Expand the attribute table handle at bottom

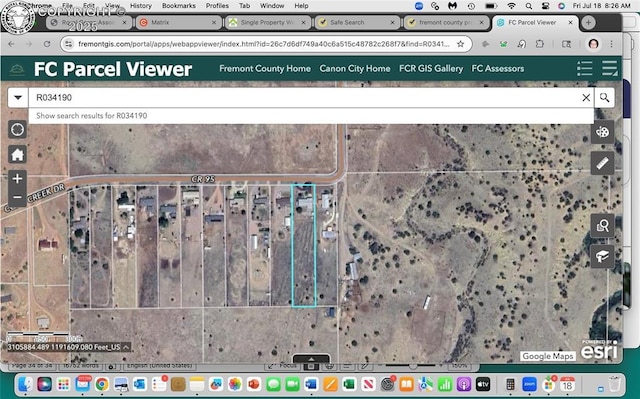(x=311, y=359)
